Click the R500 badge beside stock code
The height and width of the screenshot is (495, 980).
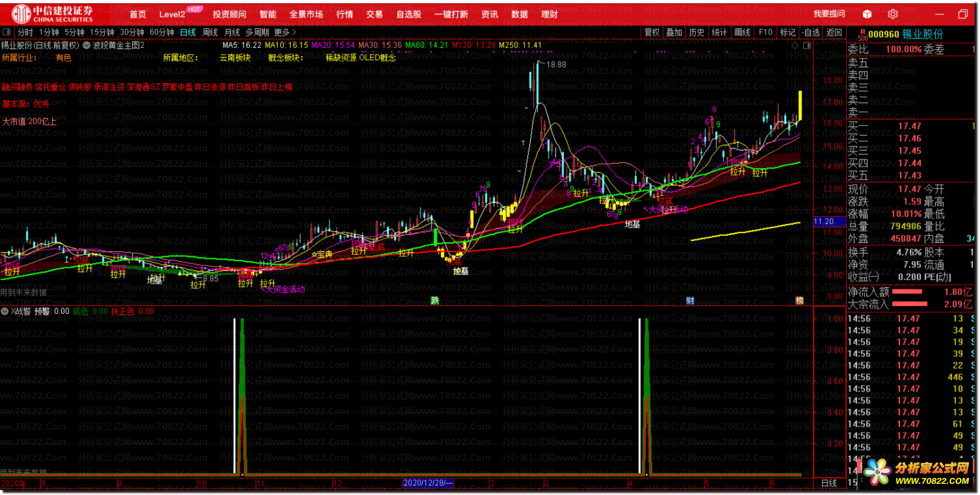pyautogui.click(x=862, y=35)
